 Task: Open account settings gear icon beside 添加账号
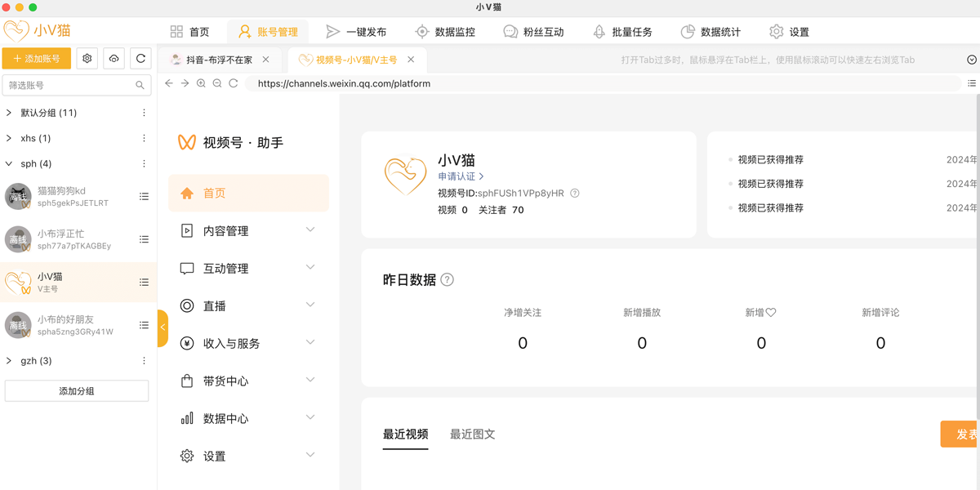[x=87, y=59]
